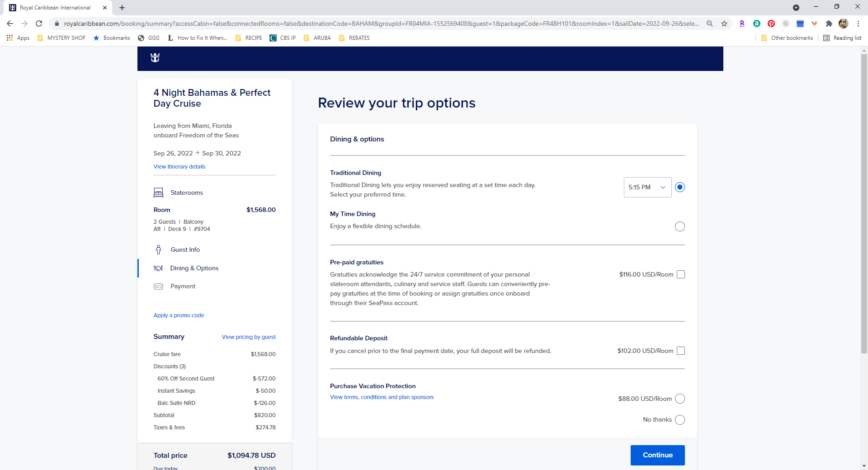Open the RECIPE bookmark folder

(249, 38)
